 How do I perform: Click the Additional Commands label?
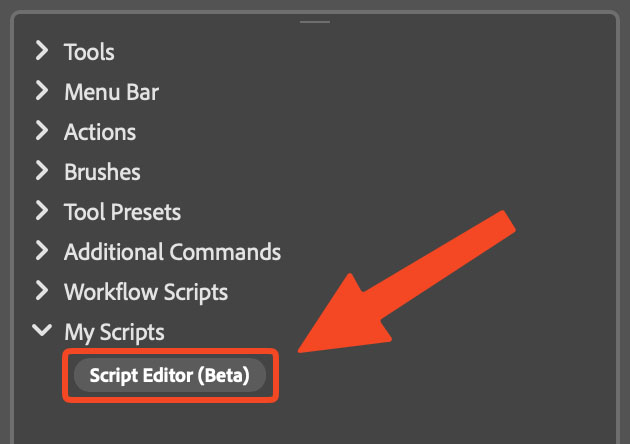172,252
